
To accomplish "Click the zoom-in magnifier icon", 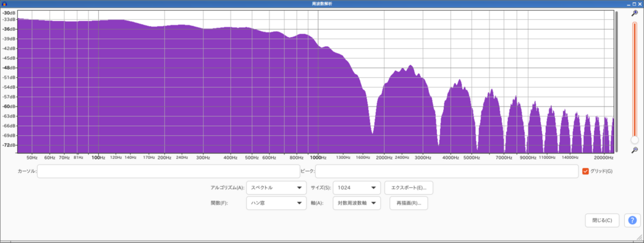I will [x=634, y=13].
